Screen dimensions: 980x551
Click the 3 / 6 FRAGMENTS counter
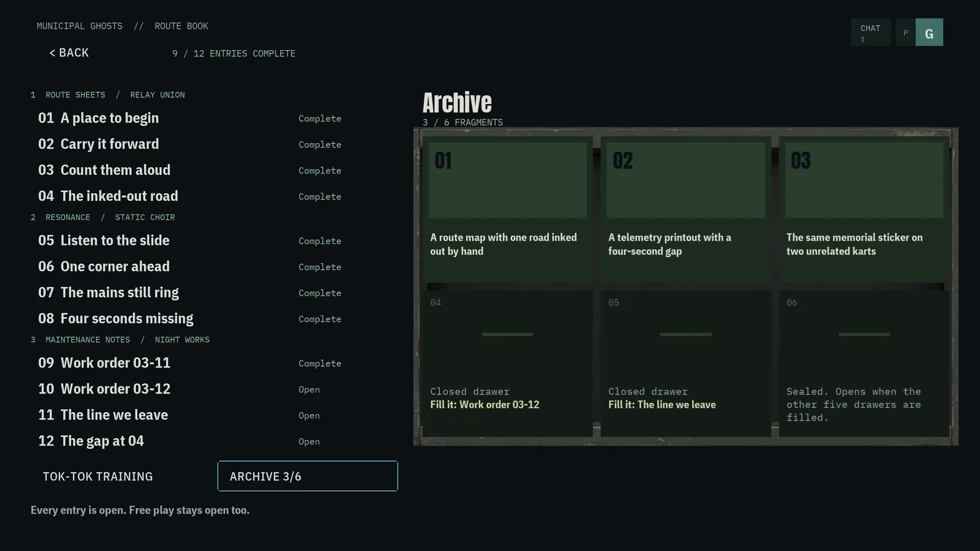click(462, 122)
